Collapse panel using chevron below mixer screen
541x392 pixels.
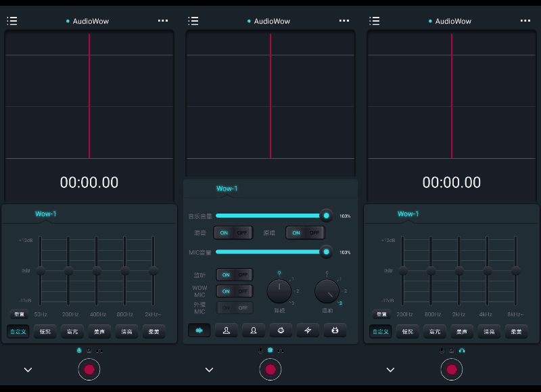(x=209, y=370)
